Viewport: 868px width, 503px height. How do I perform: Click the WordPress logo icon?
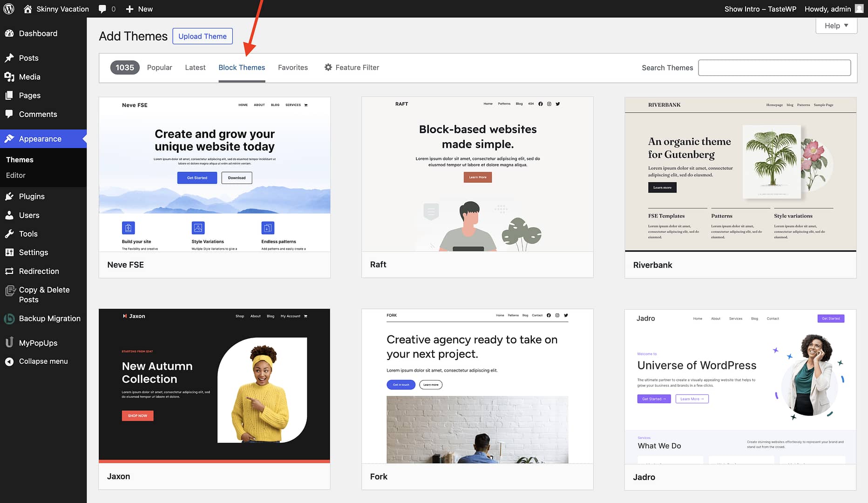[x=9, y=9]
